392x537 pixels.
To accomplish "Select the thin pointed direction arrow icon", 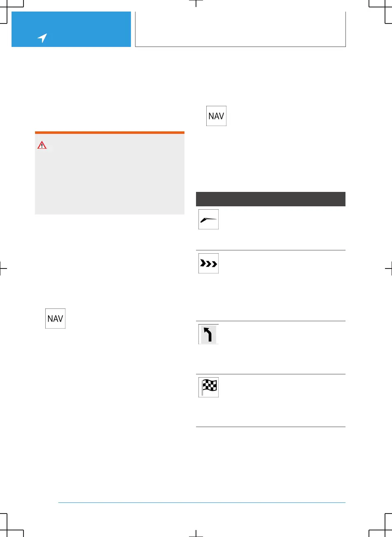I will [x=208, y=219].
